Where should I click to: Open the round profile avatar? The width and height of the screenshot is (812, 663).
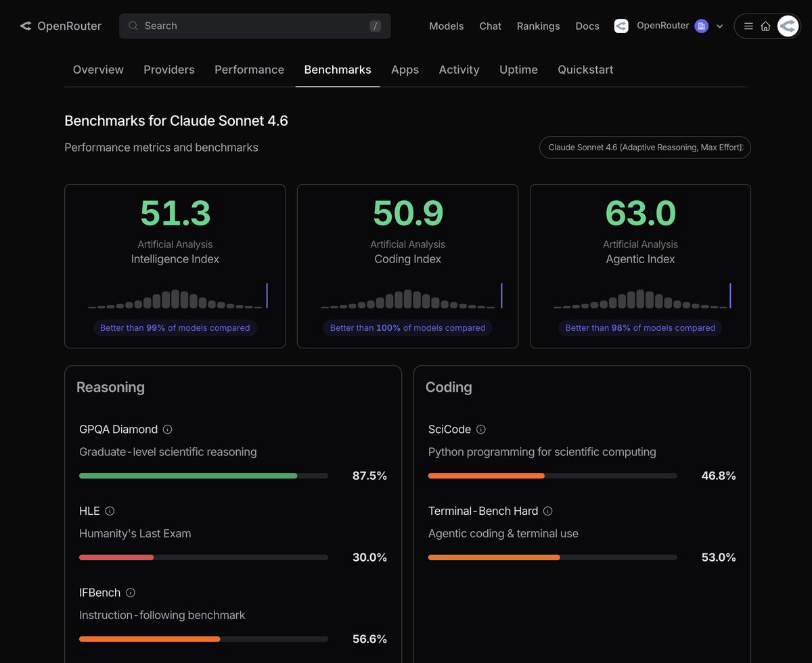tap(788, 26)
